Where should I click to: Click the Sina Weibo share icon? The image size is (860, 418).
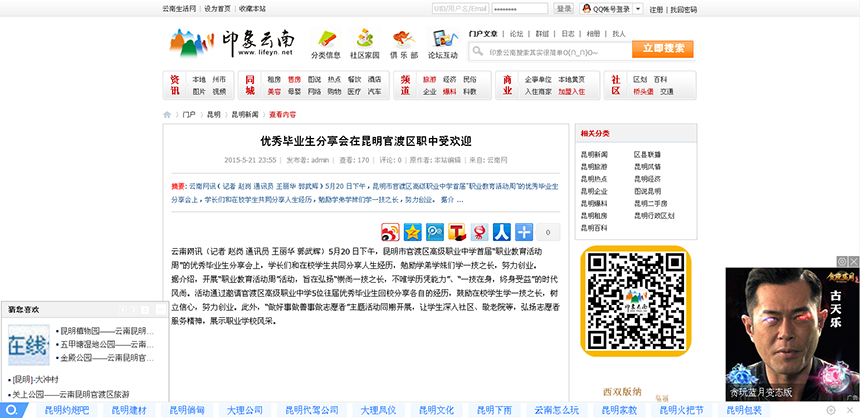(x=389, y=232)
